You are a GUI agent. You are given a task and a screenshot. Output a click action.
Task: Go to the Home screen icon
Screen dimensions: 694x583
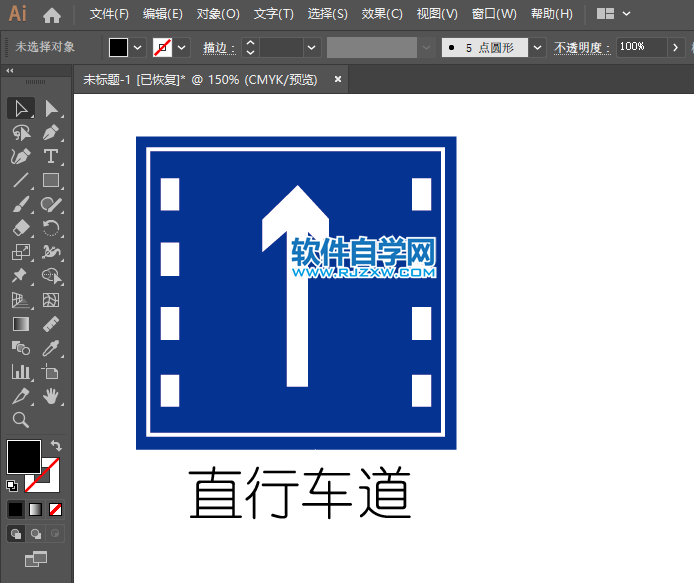tap(52, 15)
